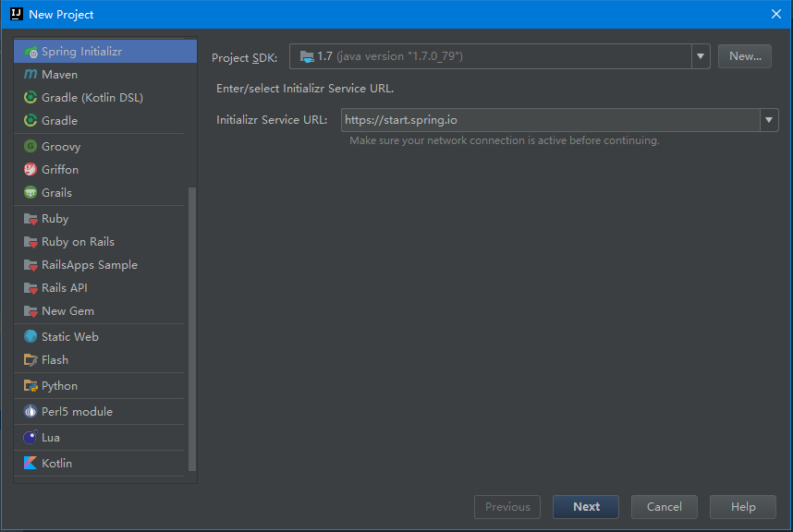Click the Kotlin logo icon

tap(30, 463)
